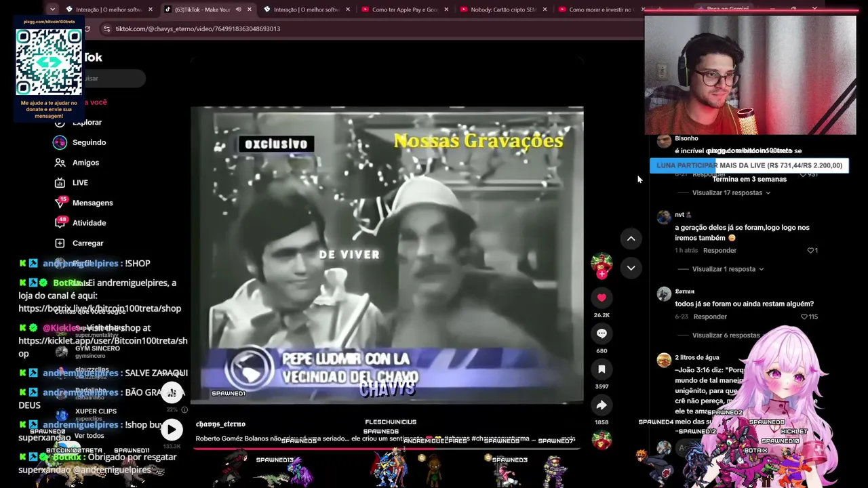Open the LIVE section in TikTok sidebar
This screenshot has height=488, width=868.
tap(71, 183)
